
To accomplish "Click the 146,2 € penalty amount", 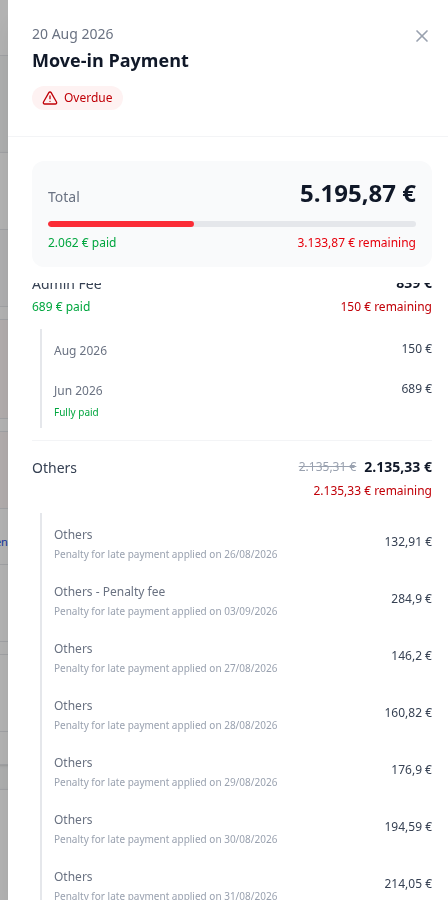I will point(412,655).
